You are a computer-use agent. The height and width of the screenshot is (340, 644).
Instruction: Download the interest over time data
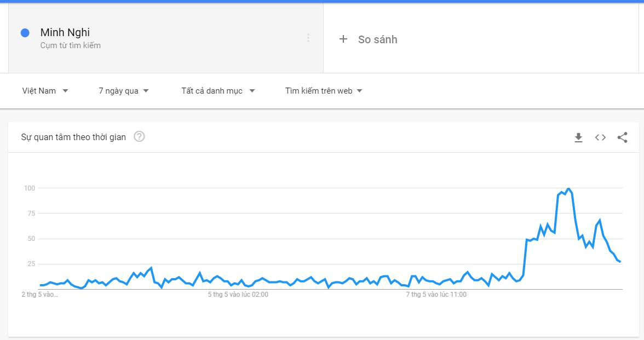point(578,137)
